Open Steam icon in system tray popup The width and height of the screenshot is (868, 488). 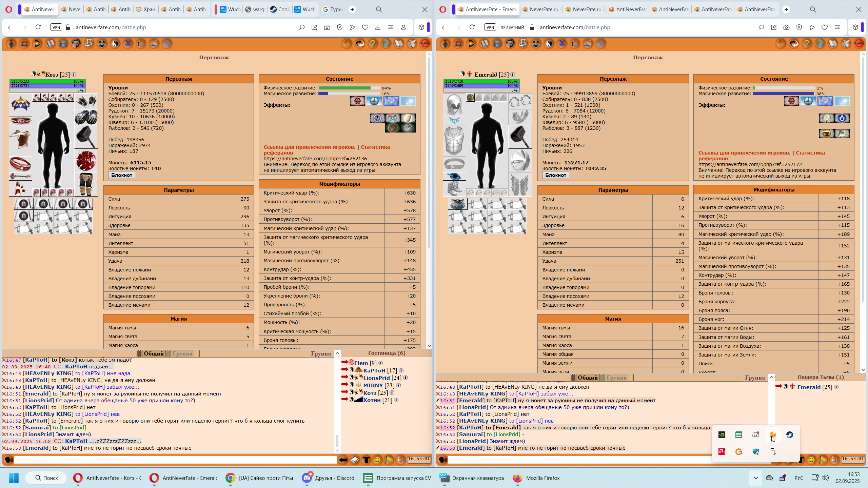790,435
